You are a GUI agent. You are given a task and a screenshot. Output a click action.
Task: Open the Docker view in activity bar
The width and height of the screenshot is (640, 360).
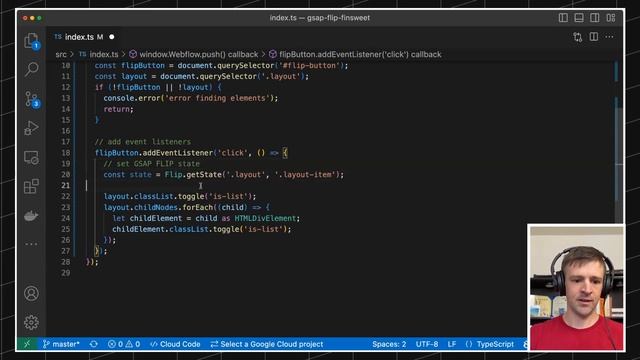click(x=31, y=216)
